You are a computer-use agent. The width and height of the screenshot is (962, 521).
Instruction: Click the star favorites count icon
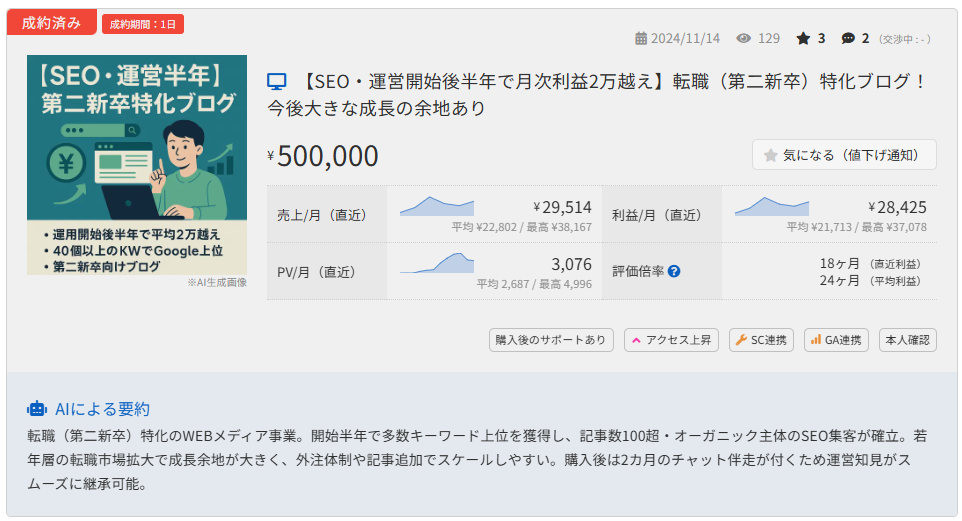803,39
